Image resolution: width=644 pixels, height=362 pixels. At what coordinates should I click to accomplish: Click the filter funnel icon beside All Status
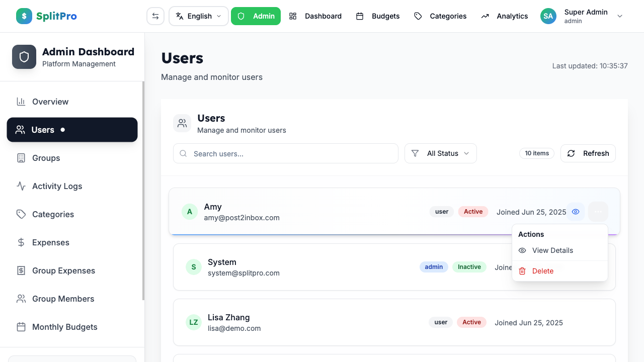pyautogui.click(x=415, y=153)
